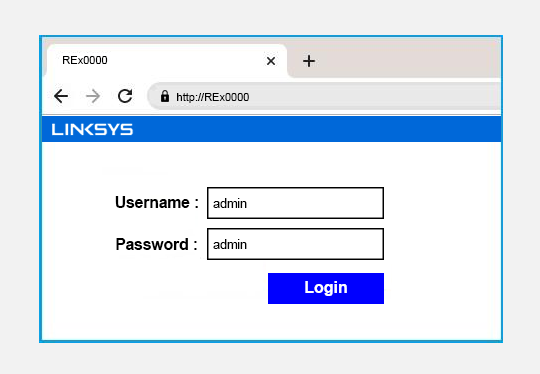Screen dimensions: 540x374
Task: Focus the Username input field
Action: click(295, 203)
